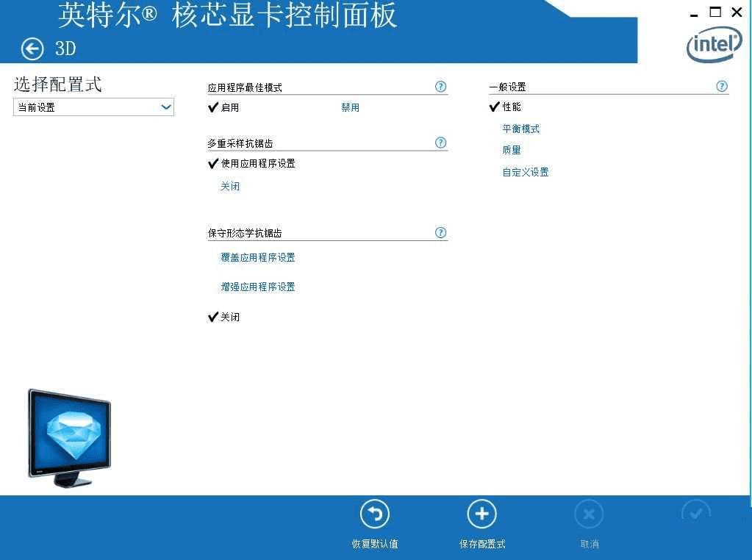Click the Intel logo

pos(714,45)
